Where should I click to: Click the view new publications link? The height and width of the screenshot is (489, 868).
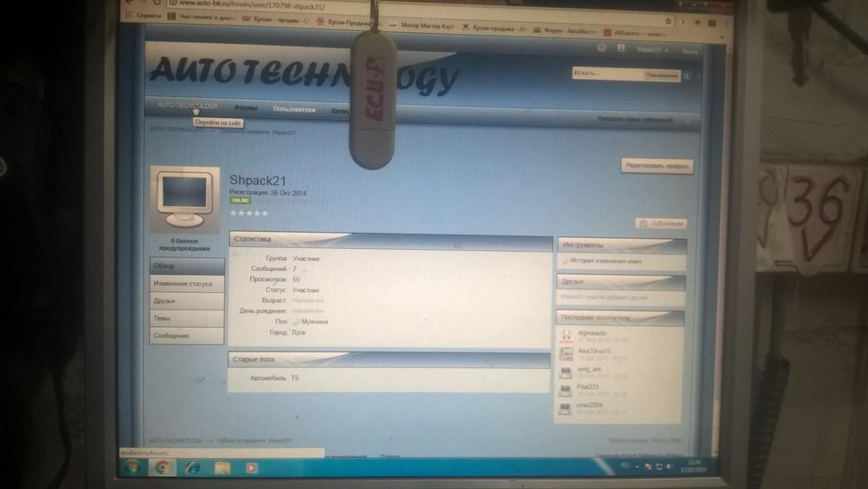tap(634, 119)
